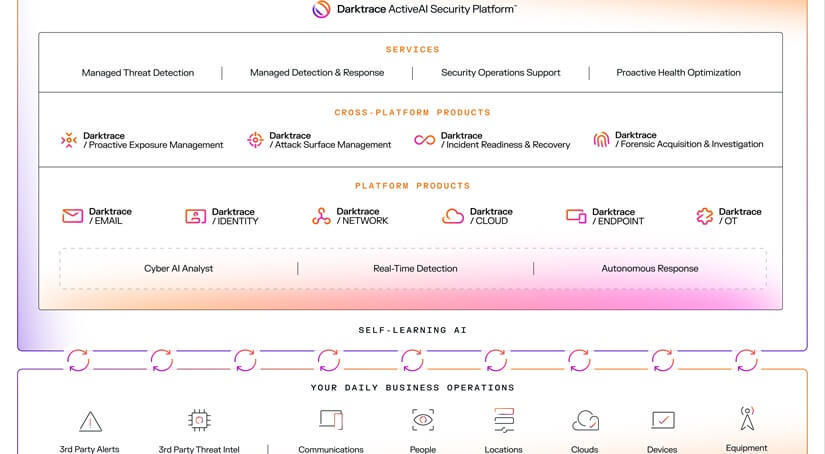This screenshot has width=825, height=454.
Task: Click Autonomous Response text
Action: (x=650, y=268)
